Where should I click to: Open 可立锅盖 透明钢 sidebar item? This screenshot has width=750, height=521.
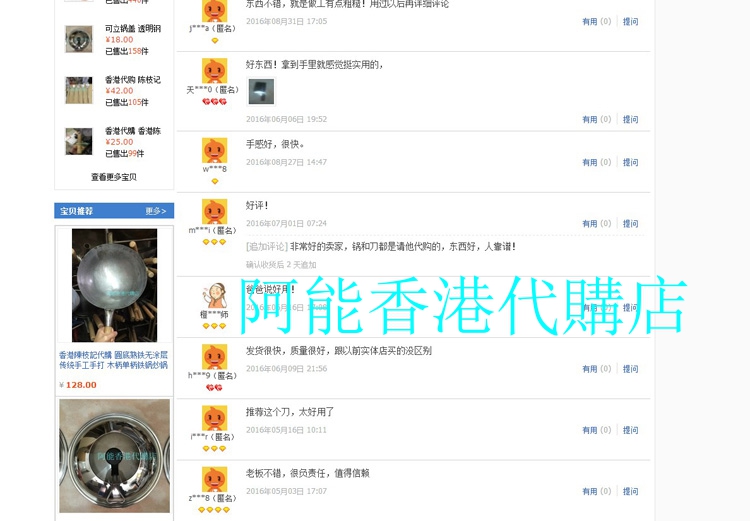[133, 29]
